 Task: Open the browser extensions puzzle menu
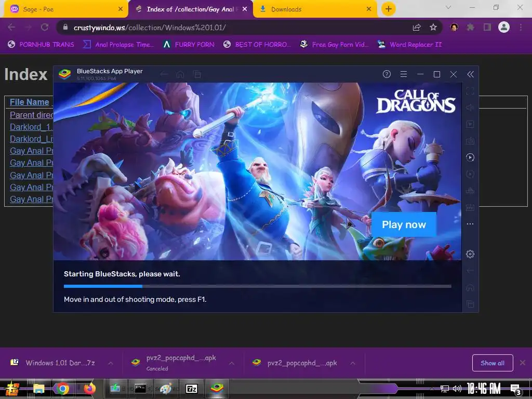(470, 27)
